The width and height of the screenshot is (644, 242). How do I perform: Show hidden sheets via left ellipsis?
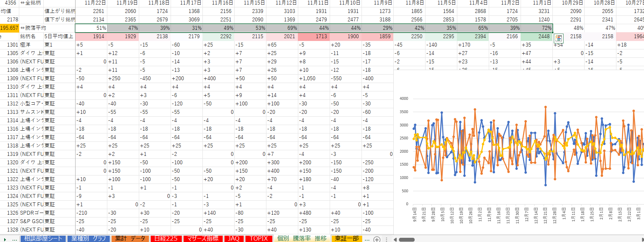15,239
